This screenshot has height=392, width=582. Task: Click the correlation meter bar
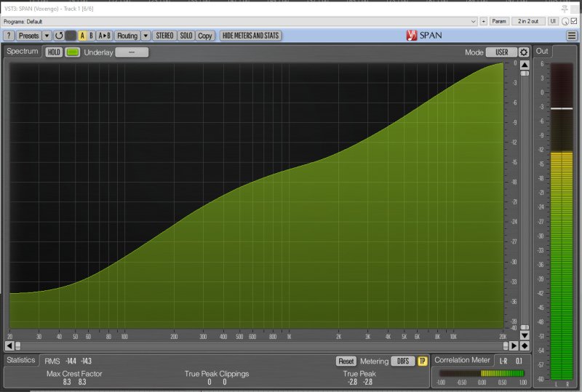pyautogui.click(x=482, y=373)
